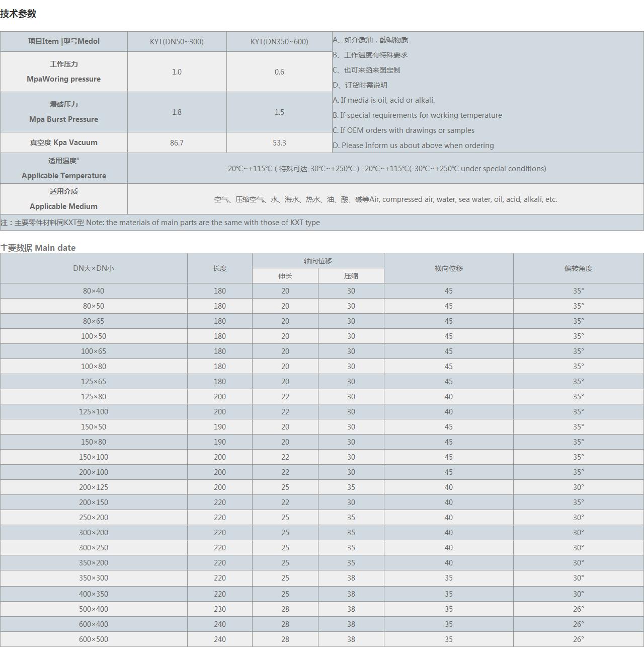Viewport: 644px width, 647px height.
Task: Click the DN大×DN小 column header
Action: click(94, 268)
